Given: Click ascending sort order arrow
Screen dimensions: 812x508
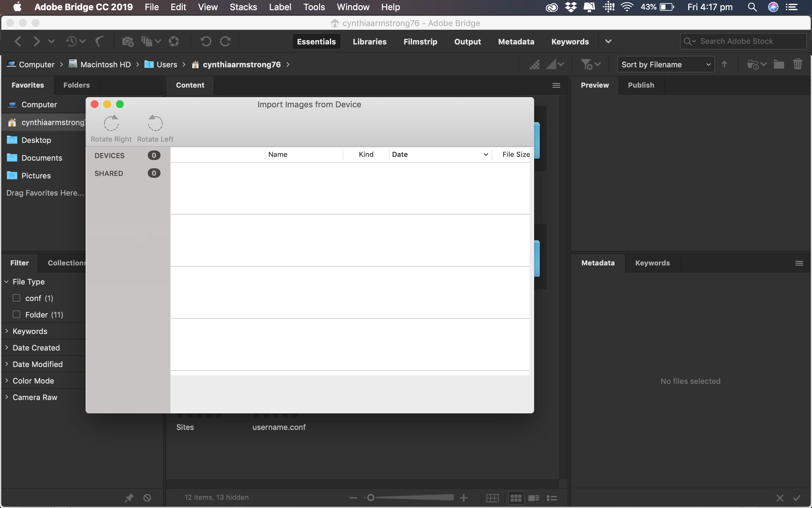Looking at the screenshot, I should (725, 64).
